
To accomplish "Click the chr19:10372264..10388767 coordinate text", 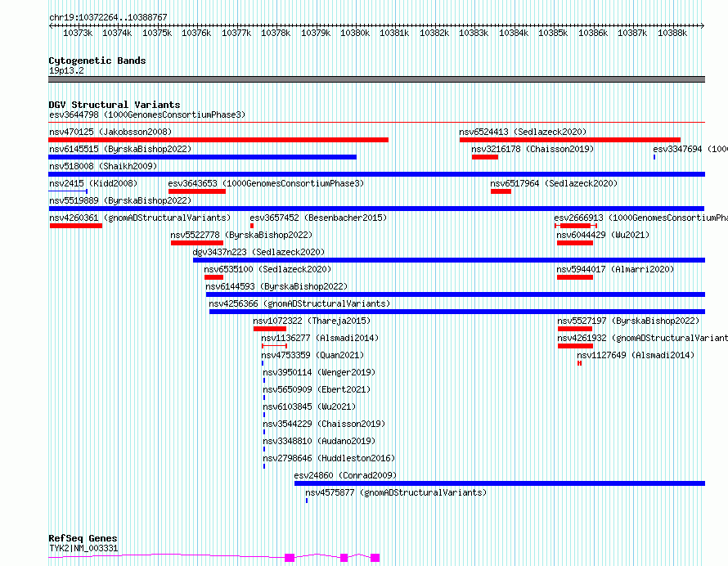I will [108, 17].
